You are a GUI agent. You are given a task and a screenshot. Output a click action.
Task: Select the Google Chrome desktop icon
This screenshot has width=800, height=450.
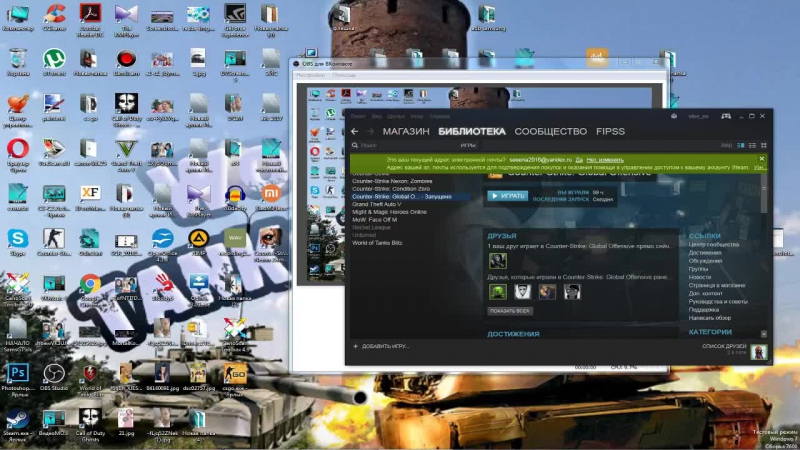point(90,289)
